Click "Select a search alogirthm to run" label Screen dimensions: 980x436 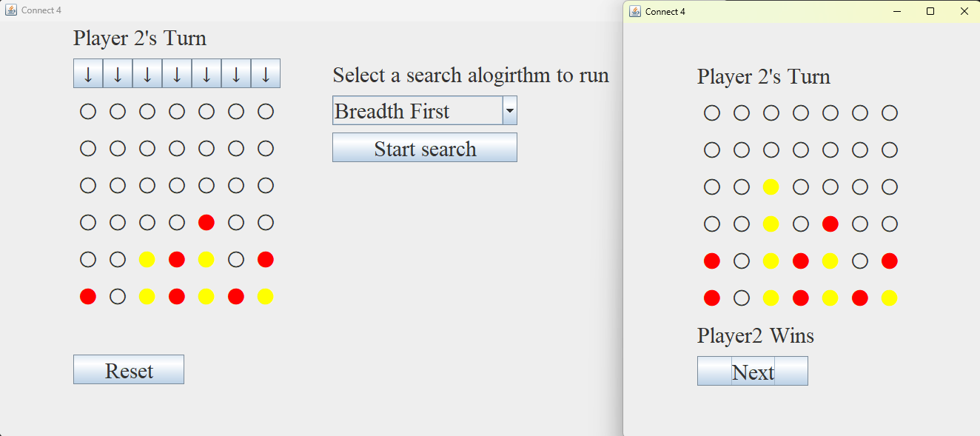click(471, 75)
